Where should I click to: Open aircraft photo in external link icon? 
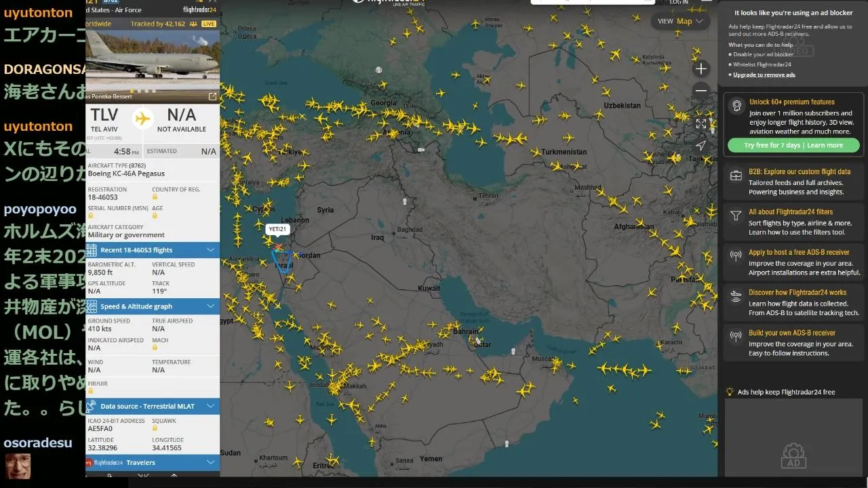point(212,97)
